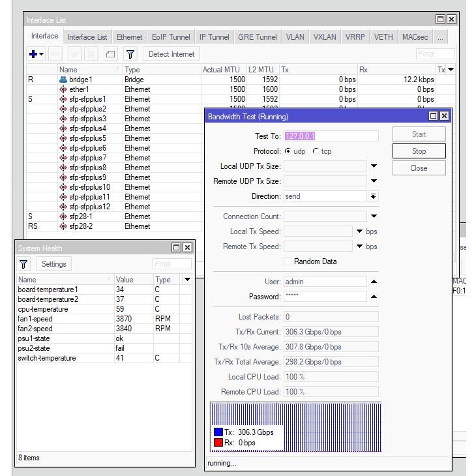Image resolution: width=476 pixels, height=476 pixels.
Task: Click the Test To address field
Action: click(331, 136)
